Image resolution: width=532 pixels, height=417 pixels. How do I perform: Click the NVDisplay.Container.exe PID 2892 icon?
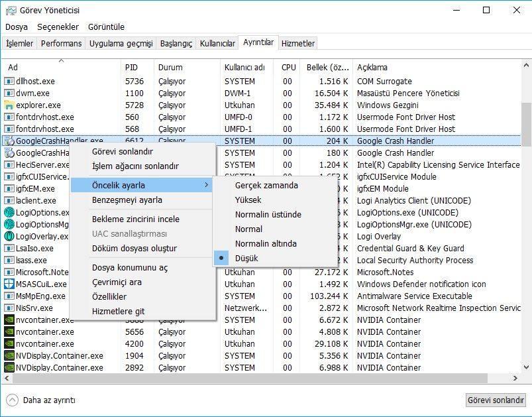[x=9, y=367]
